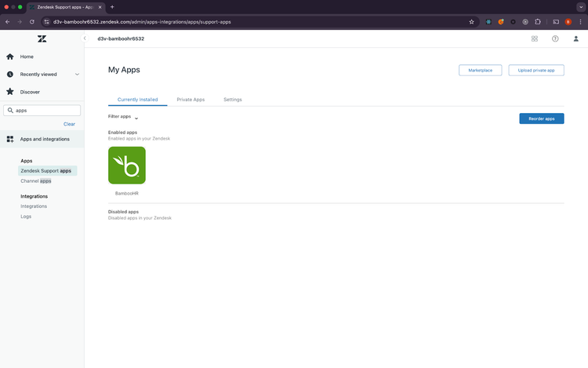Collapse the sidebar with the chevron button
Screen dimensions: 588x368
[85, 38]
